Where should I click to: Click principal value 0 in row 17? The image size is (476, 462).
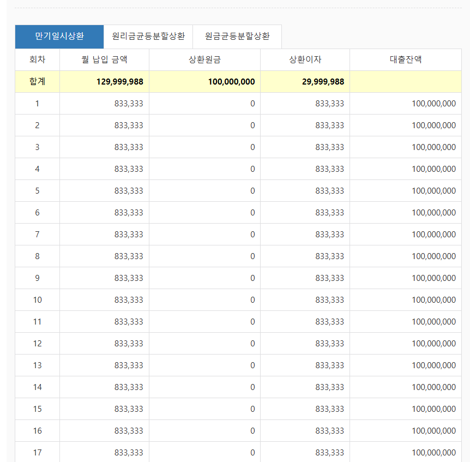pyautogui.click(x=252, y=453)
